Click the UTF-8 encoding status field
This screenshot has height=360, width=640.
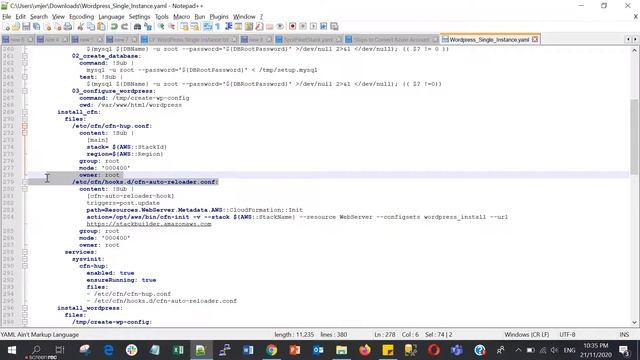pyautogui.click(x=567, y=334)
